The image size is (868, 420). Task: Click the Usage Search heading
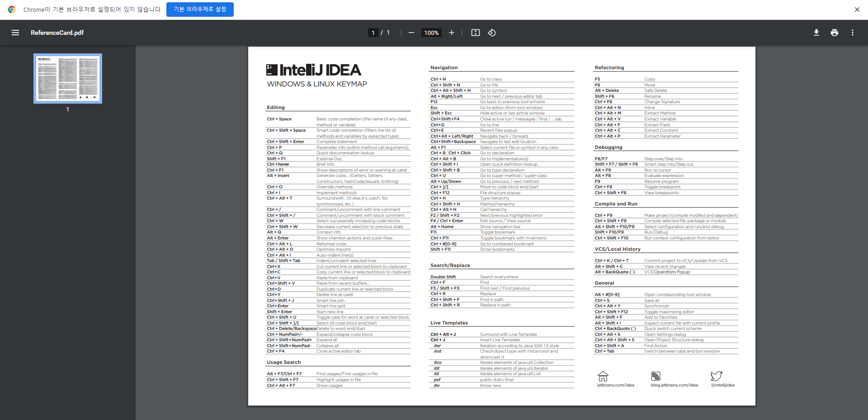point(283,363)
